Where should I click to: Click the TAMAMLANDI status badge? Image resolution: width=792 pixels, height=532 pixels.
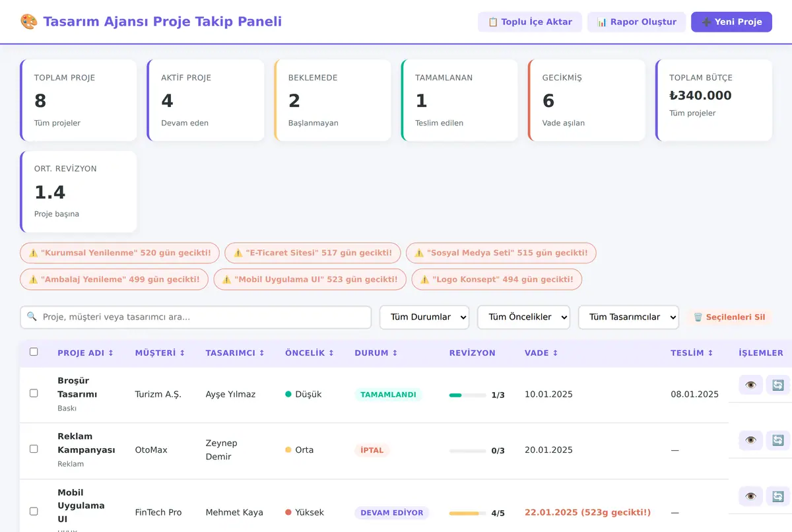pyautogui.click(x=388, y=395)
